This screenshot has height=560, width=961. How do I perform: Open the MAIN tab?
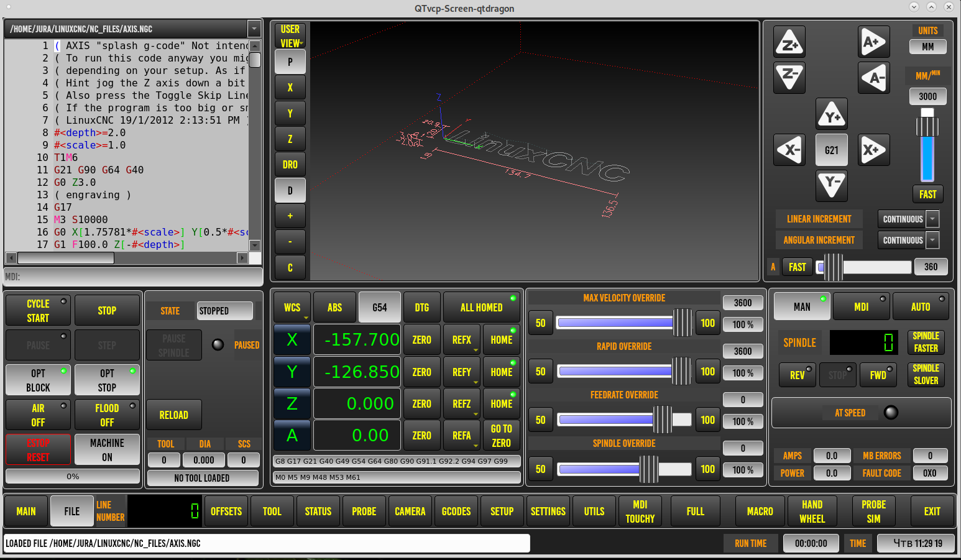point(26,511)
